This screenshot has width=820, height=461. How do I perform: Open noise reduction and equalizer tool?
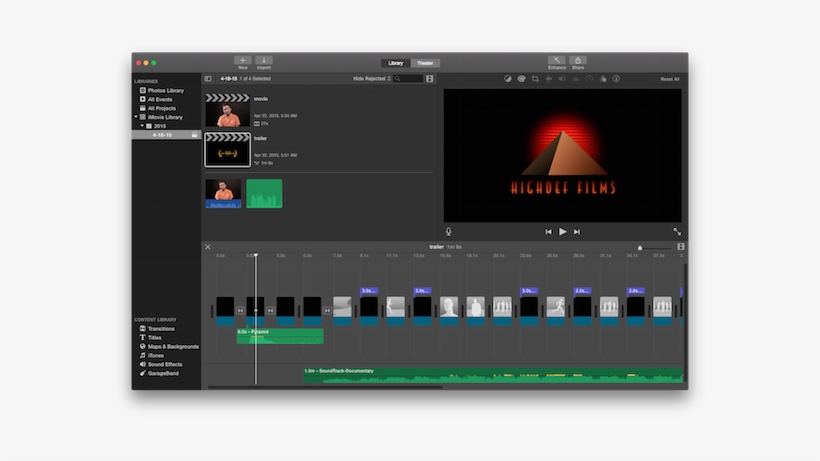[x=576, y=79]
